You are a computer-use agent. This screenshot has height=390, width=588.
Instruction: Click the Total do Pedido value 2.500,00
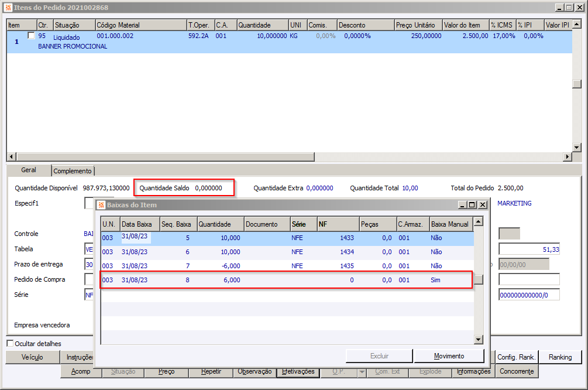[x=510, y=188]
